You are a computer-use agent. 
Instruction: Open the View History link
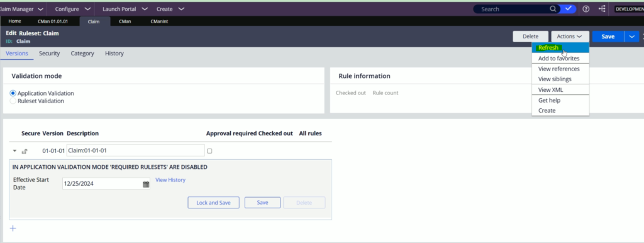click(x=170, y=179)
